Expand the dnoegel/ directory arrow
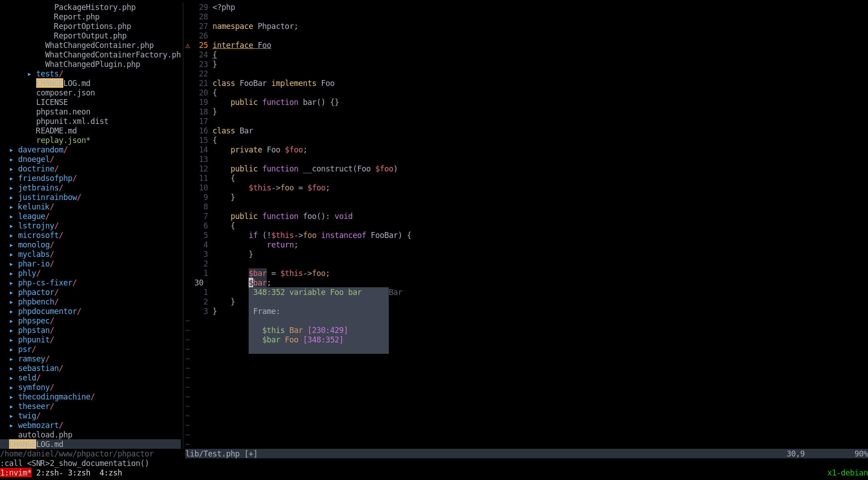Viewport: 868px width, 480px height. [x=11, y=159]
